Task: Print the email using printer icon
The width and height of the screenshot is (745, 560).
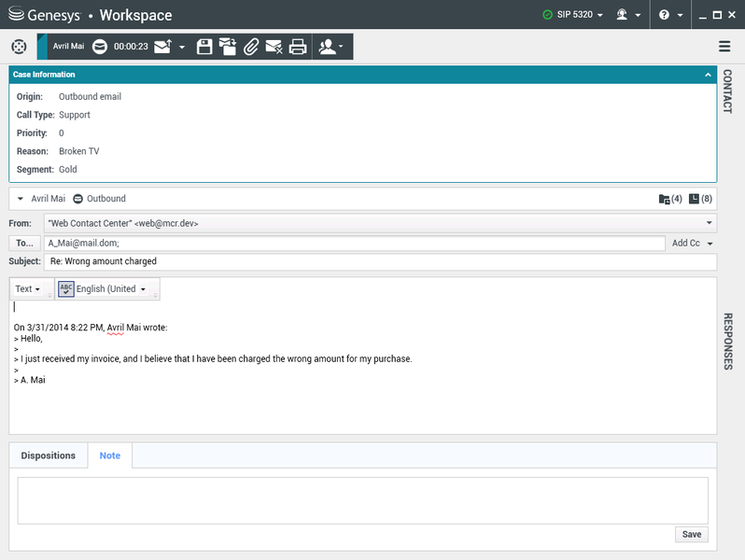Action: coord(298,47)
